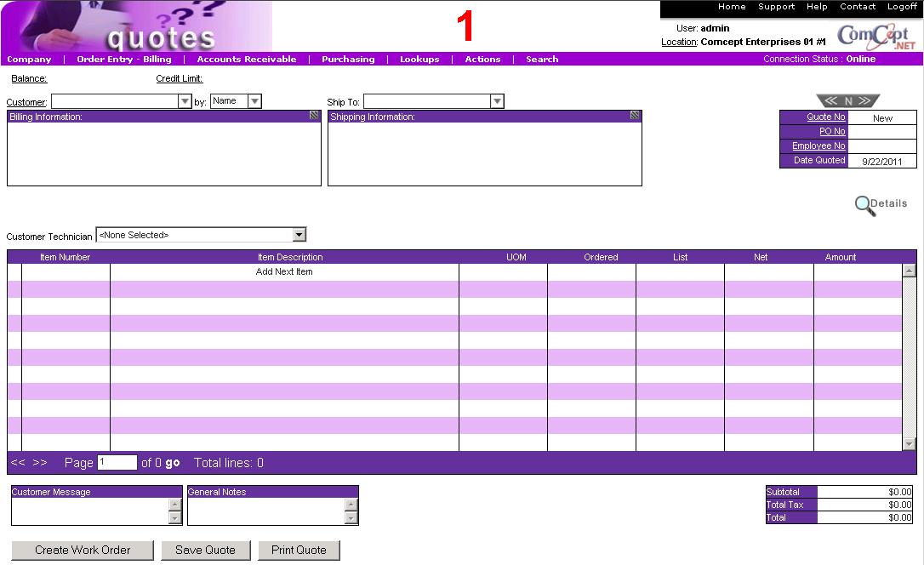Image resolution: width=924 pixels, height=565 pixels.
Task: Click the Details magnifying glass icon
Action: [x=865, y=205]
